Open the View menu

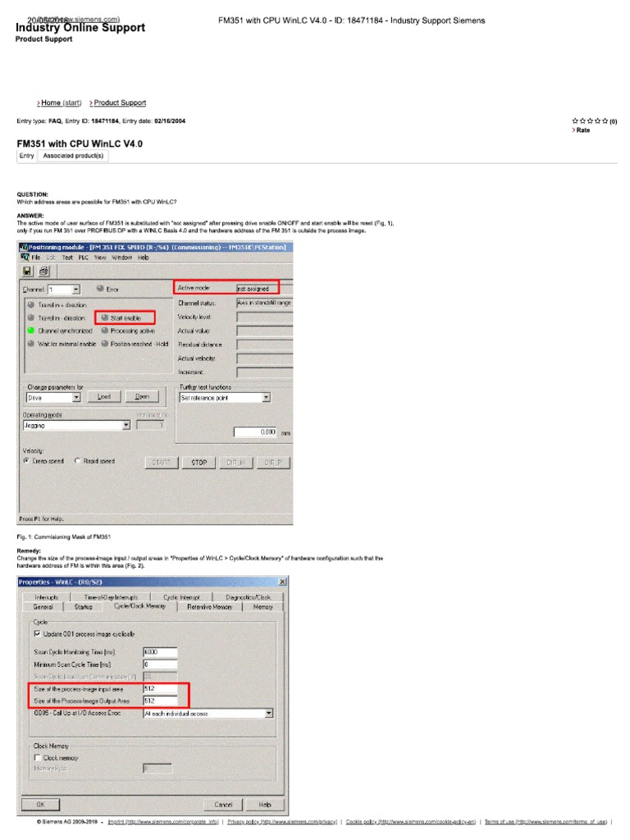tap(100, 258)
